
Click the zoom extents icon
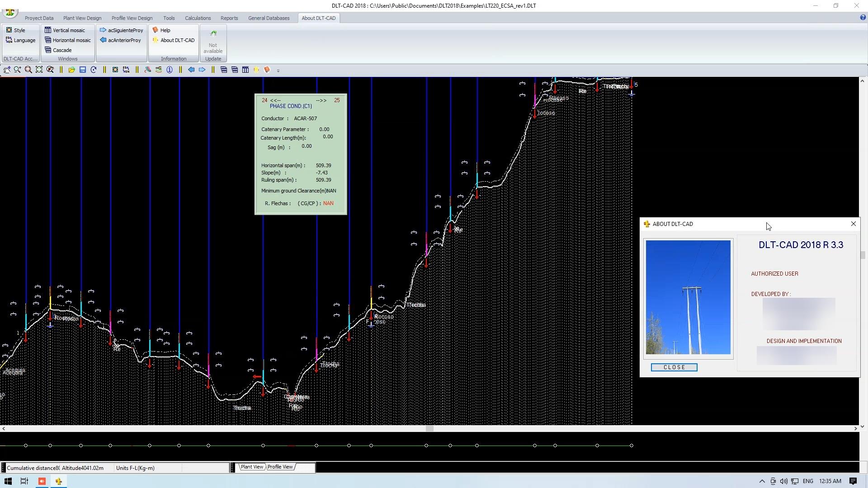click(x=39, y=70)
